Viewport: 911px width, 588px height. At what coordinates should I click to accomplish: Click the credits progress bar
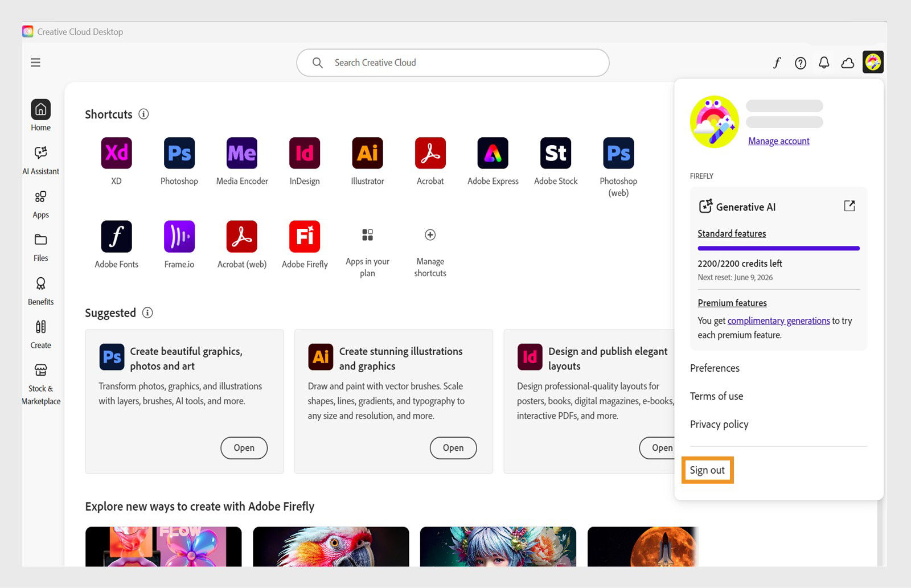778,248
